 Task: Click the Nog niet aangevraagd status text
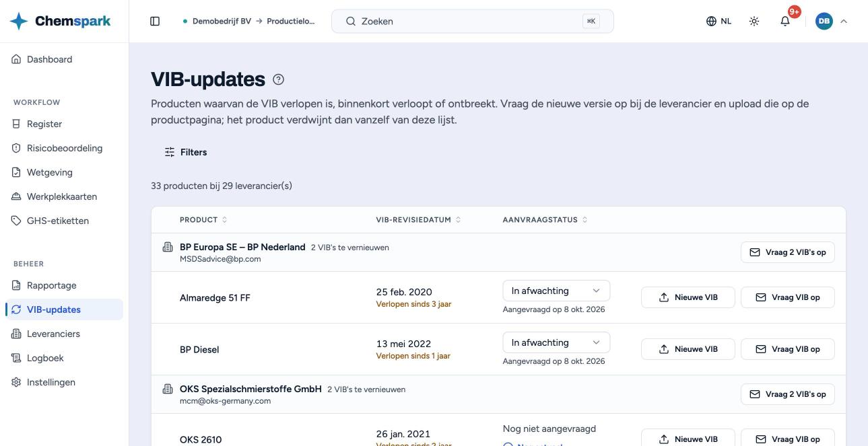[x=549, y=429]
